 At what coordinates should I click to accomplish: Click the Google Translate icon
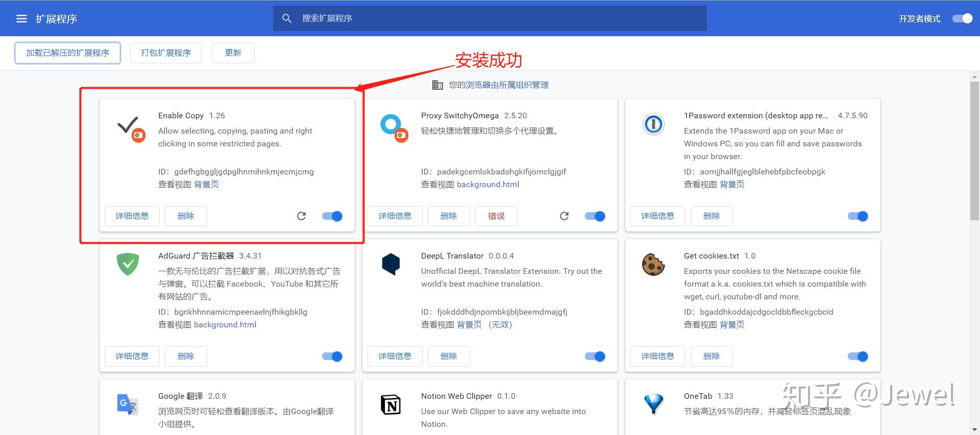pyautogui.click(x=128, y=404)
